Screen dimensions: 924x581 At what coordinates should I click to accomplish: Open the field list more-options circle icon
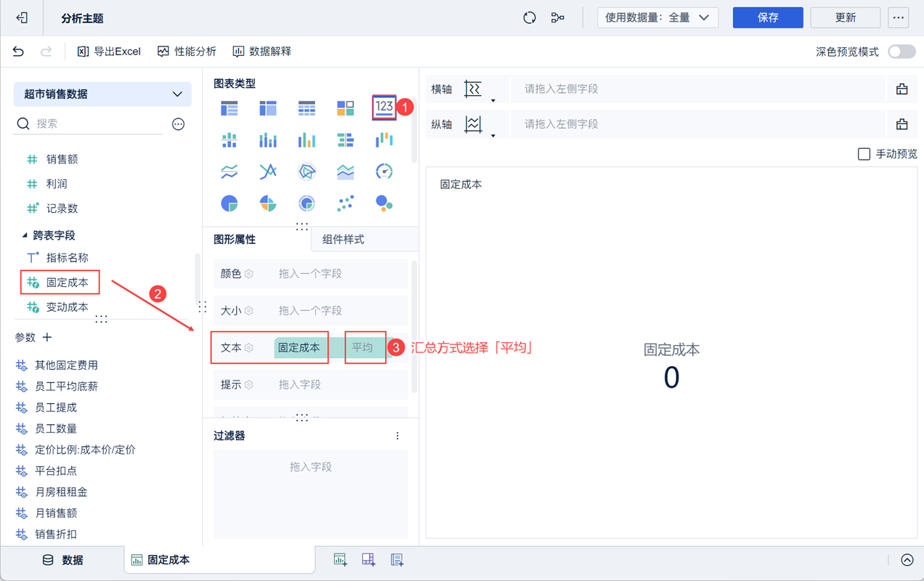click(178, 124)
